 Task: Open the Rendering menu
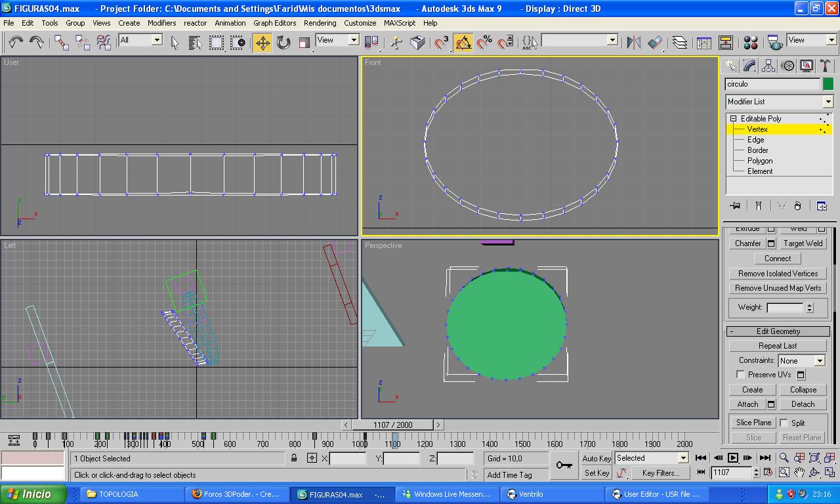(320, 22)
